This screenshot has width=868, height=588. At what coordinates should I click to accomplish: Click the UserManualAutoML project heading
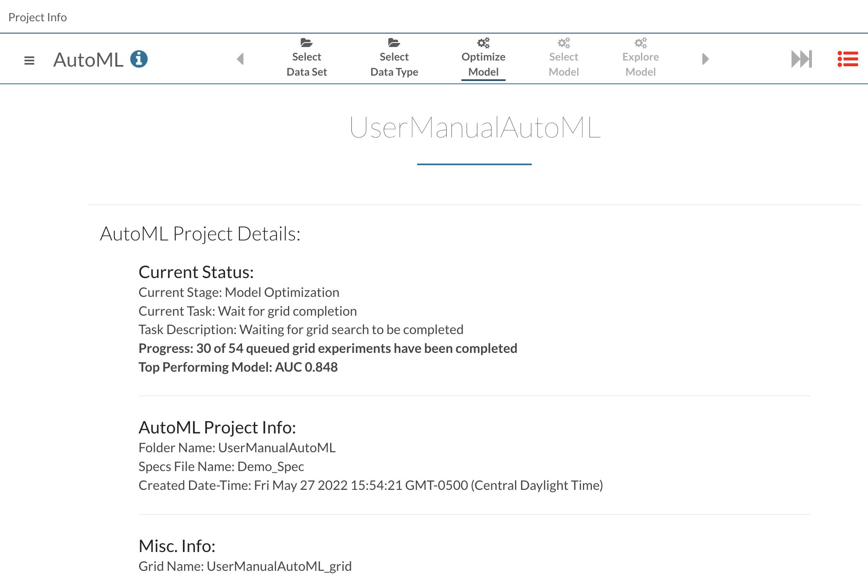474,128
